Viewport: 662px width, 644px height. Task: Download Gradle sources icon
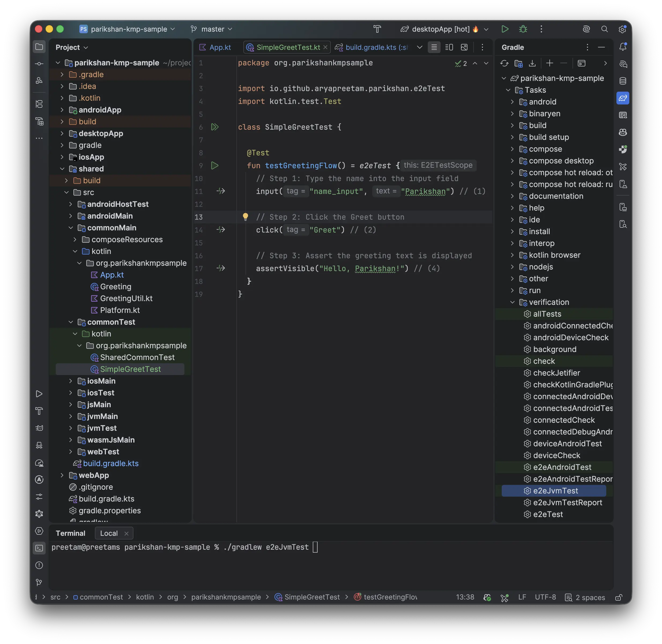coord(532,63)
